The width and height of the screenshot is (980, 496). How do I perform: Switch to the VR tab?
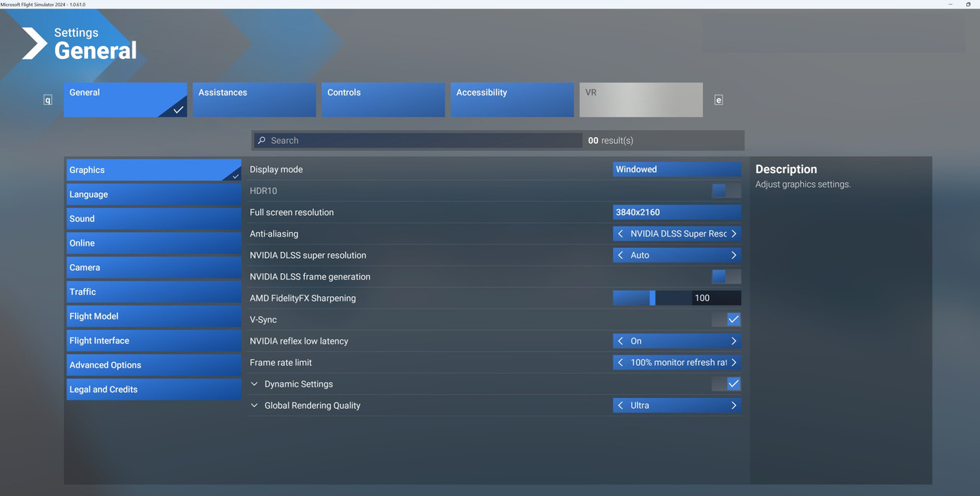[x=641, y=100]
